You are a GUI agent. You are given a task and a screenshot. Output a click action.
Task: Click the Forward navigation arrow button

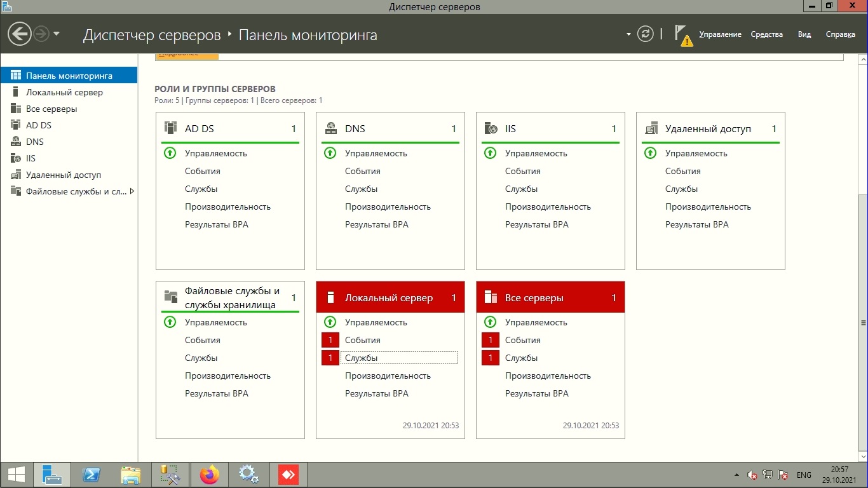click(x=41, y=34)
